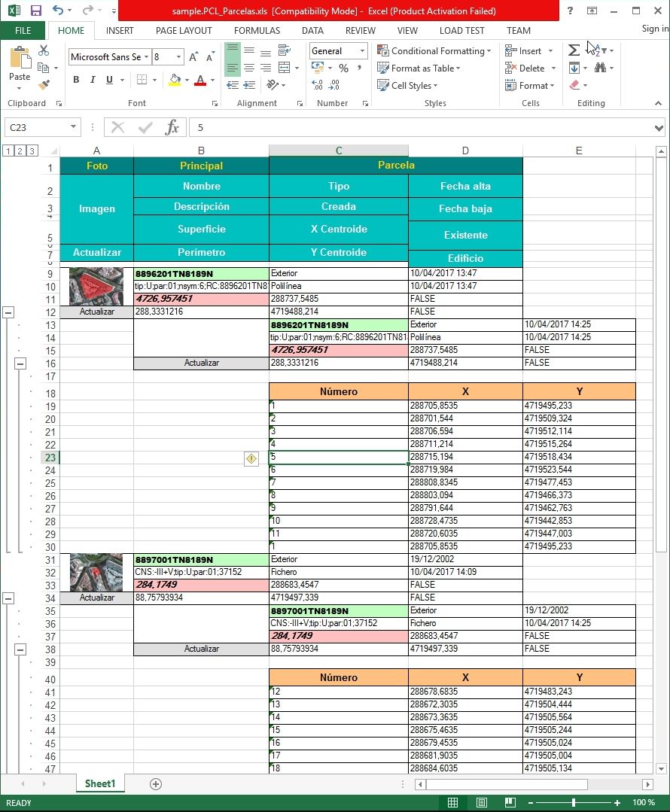
Task: Open the Cell Styles dropdown
Action: tap(407, 86)
